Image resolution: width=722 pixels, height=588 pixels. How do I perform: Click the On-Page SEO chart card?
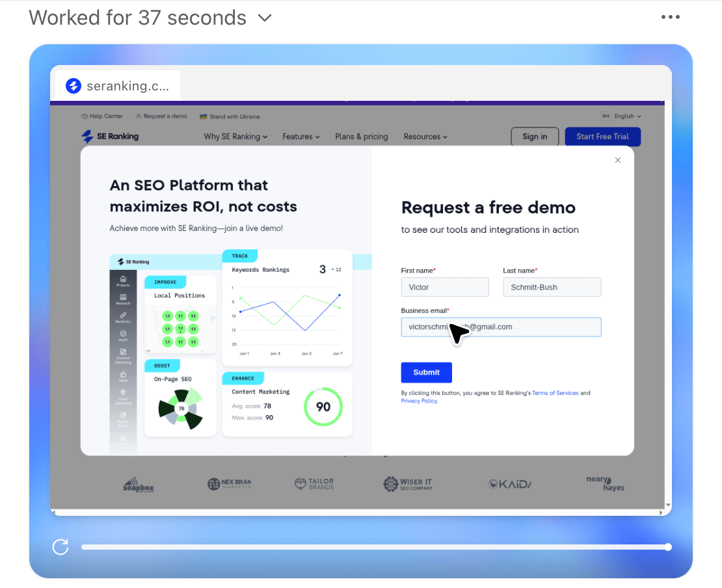click(x=180, y=398)
